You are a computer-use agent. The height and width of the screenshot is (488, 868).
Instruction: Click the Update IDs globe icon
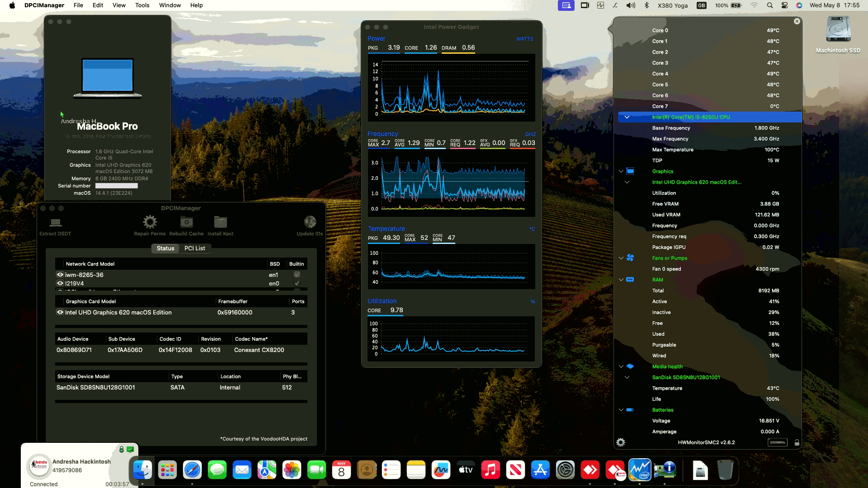pyautogui.click(x=310, y=222)
